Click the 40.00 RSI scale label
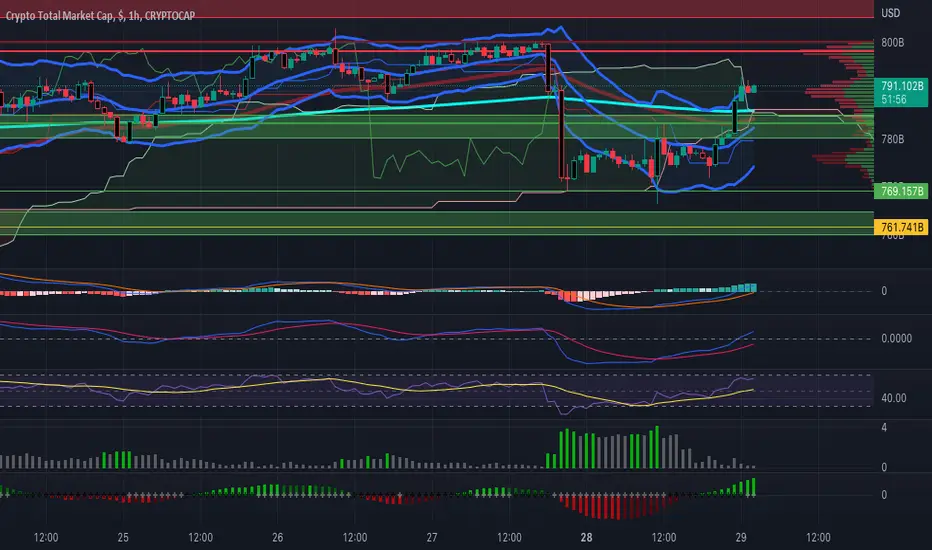Viewport: 932px width, 550px height. (894, 398)
